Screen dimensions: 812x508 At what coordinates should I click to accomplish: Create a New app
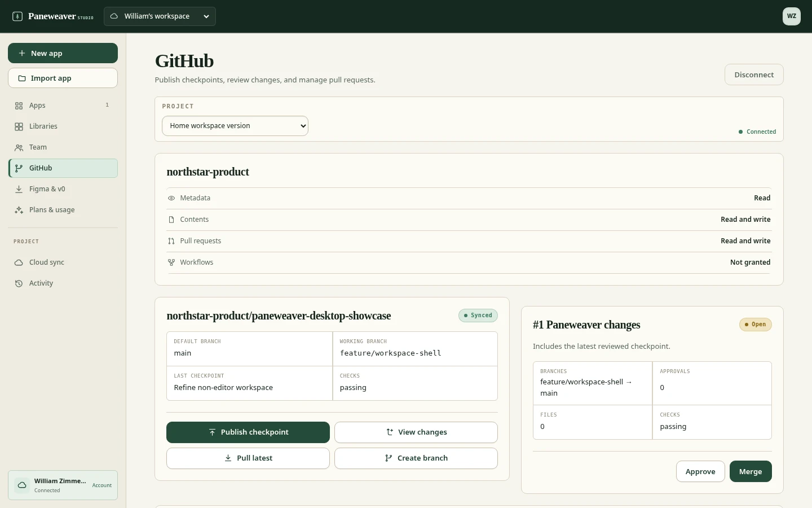tap(63, 53)
